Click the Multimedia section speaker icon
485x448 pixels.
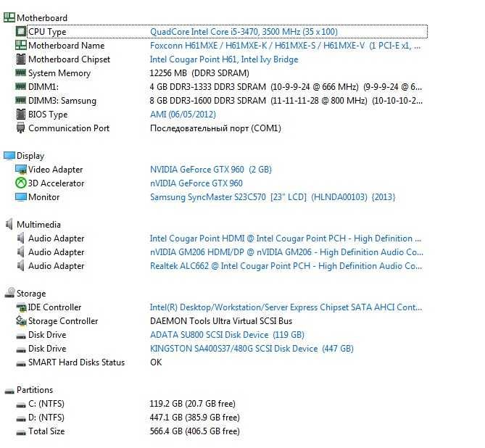coord(9,224)
